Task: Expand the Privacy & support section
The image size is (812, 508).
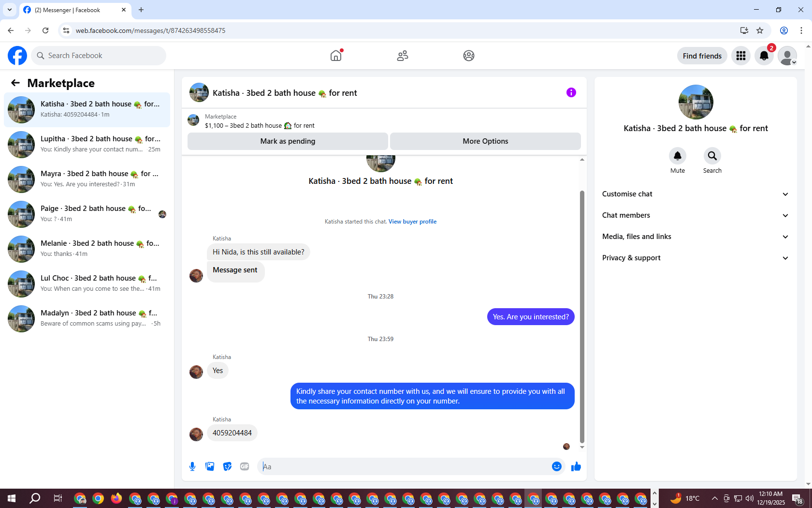Action: point(696,258)
